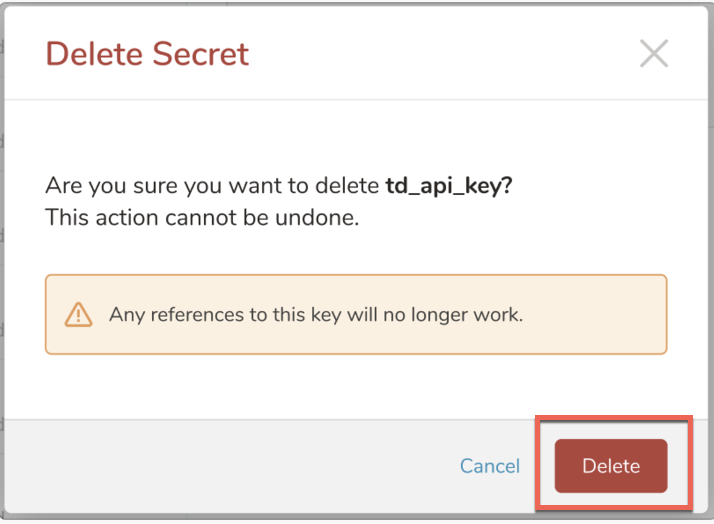
Task: Click the bold td_api_key name
Action: tap(449, 186)
